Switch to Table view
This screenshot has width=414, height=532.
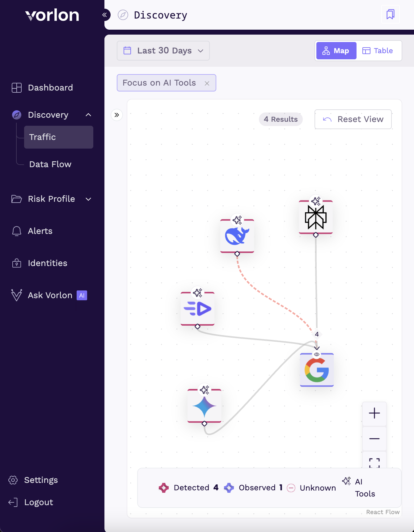378,51
